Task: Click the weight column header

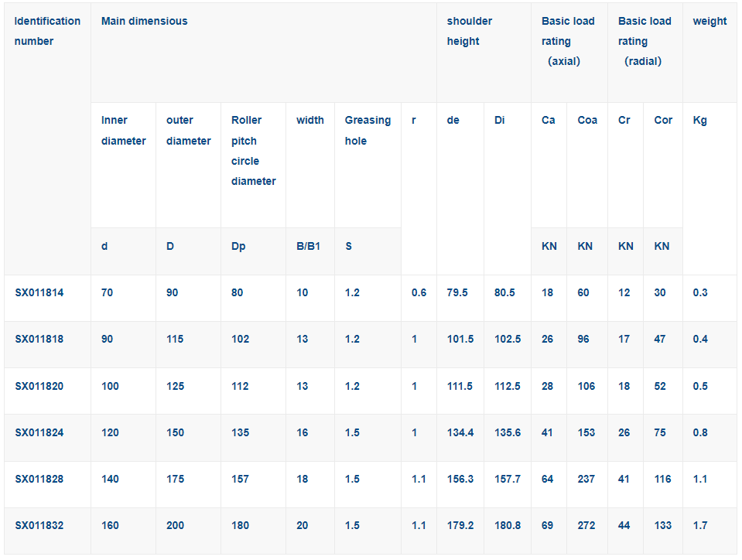Action: pos(710,22)
